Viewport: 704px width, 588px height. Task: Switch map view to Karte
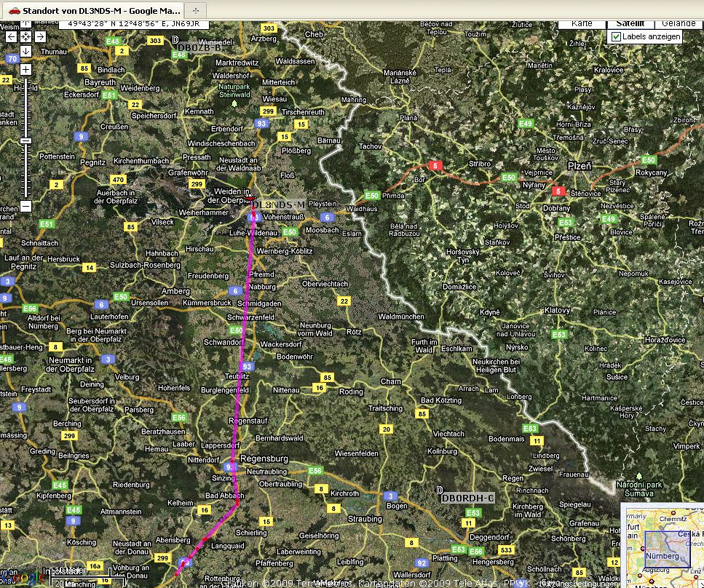[582, 24]
